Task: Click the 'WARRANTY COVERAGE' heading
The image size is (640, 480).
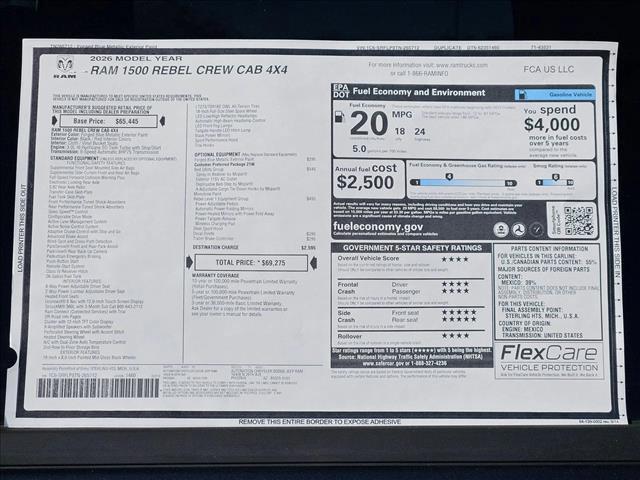Action: point(216,276)
